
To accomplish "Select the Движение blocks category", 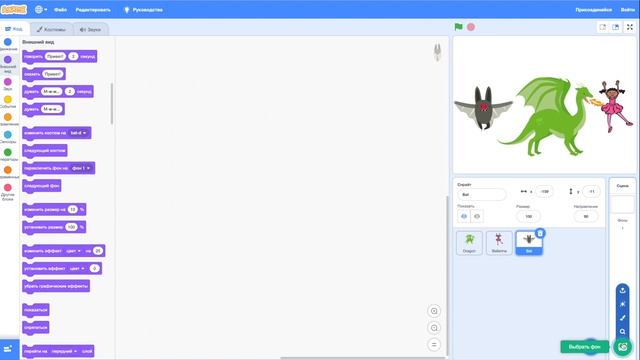I will pos(8,44).
